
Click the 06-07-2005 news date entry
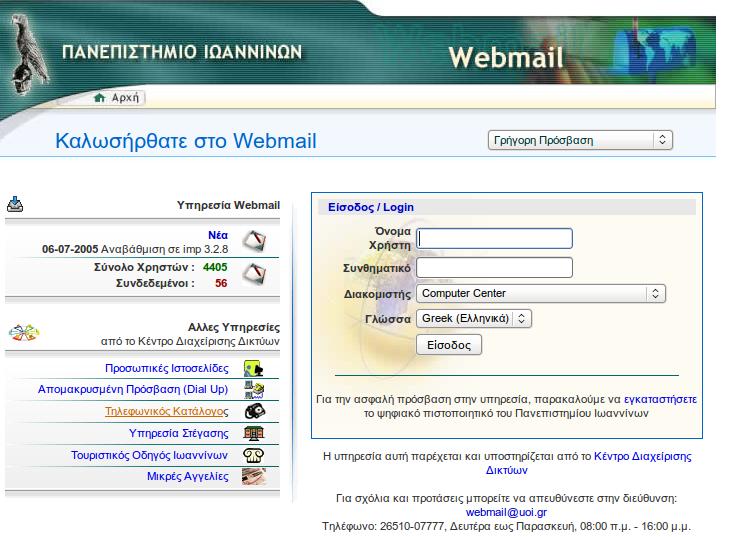(135, 250)
